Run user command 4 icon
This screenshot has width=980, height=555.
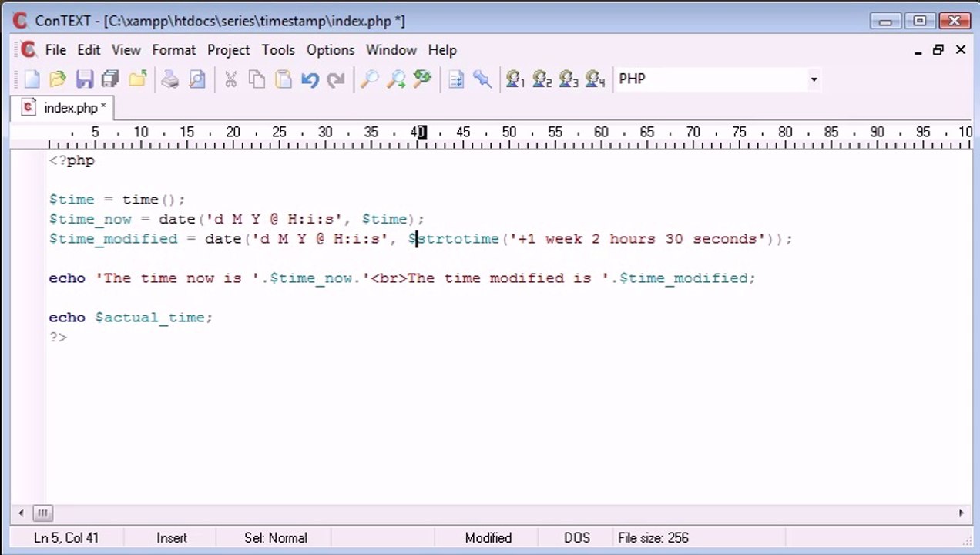coord(595,79)
